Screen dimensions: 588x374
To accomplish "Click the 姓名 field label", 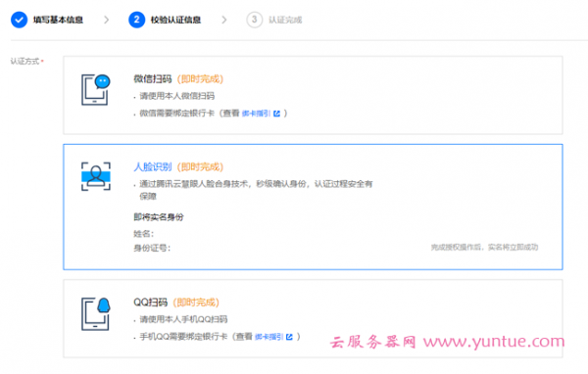I will pyautogui.click(x=144, y=234).
